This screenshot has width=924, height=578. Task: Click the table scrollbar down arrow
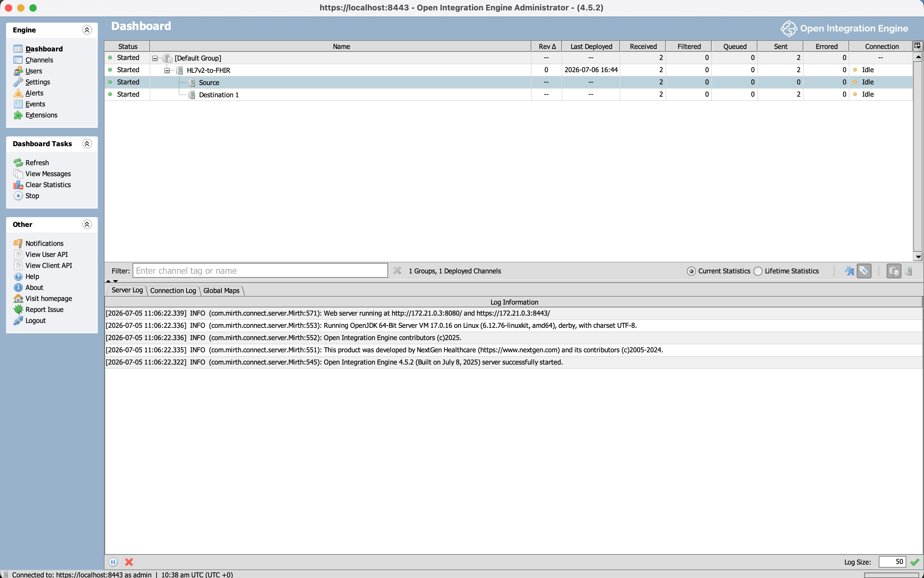(918, 257)
